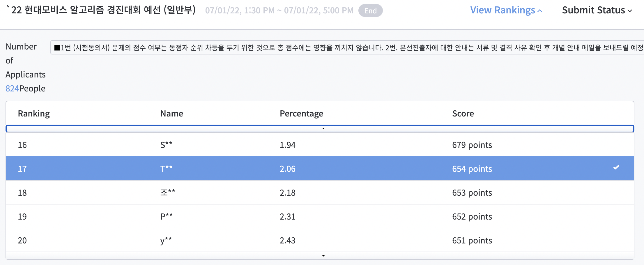The image size is (644, 265).
Task: Click the Percentage column header
Action: click(x=301, y=114)
